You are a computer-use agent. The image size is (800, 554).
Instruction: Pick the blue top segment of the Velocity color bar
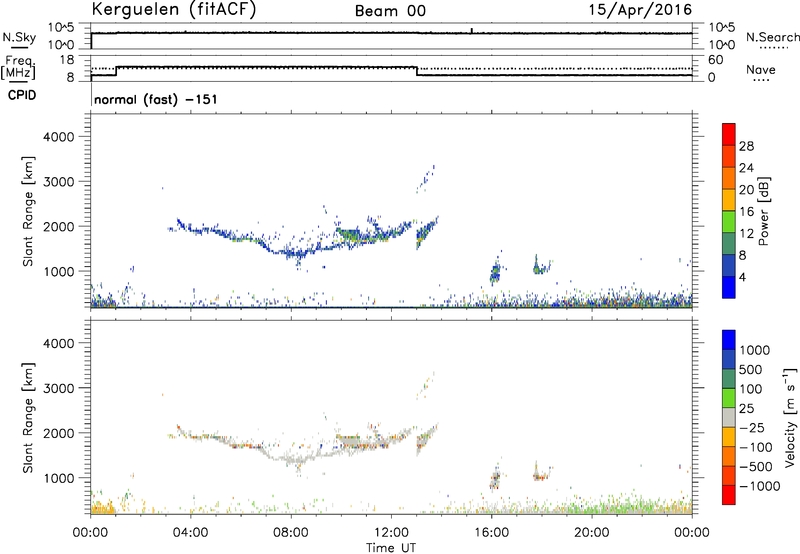pos(729,340)
